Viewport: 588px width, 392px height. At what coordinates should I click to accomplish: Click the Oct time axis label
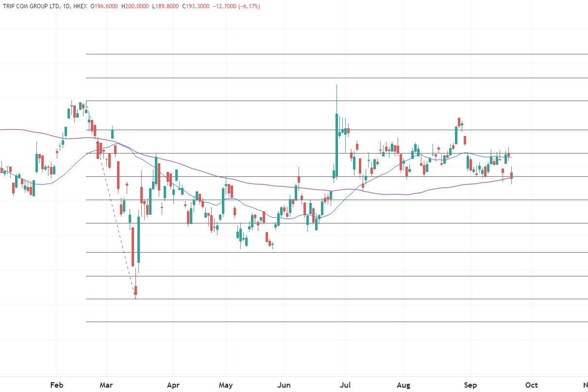[532, 385]
